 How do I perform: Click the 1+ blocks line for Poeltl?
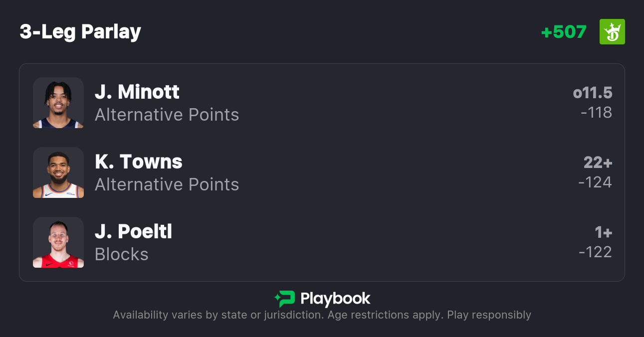click(x=603, y=232)
